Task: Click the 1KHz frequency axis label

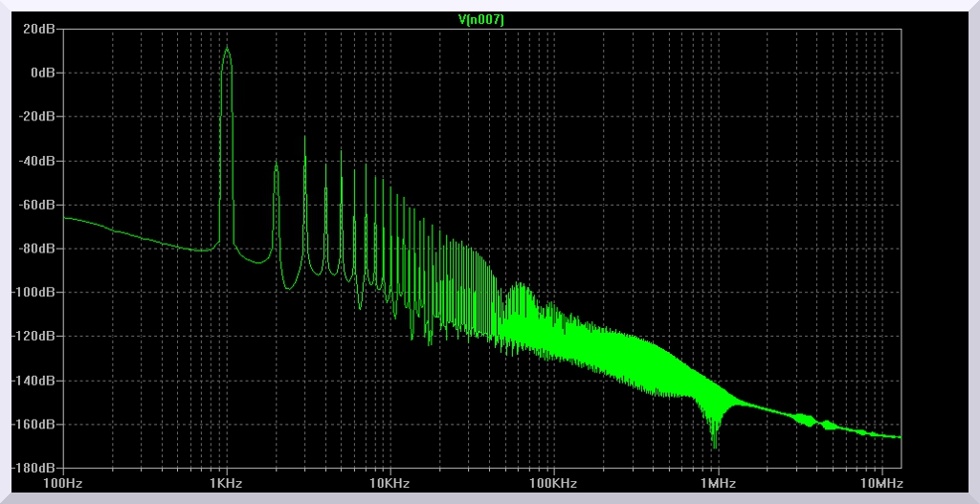Action: click(226, 482)
